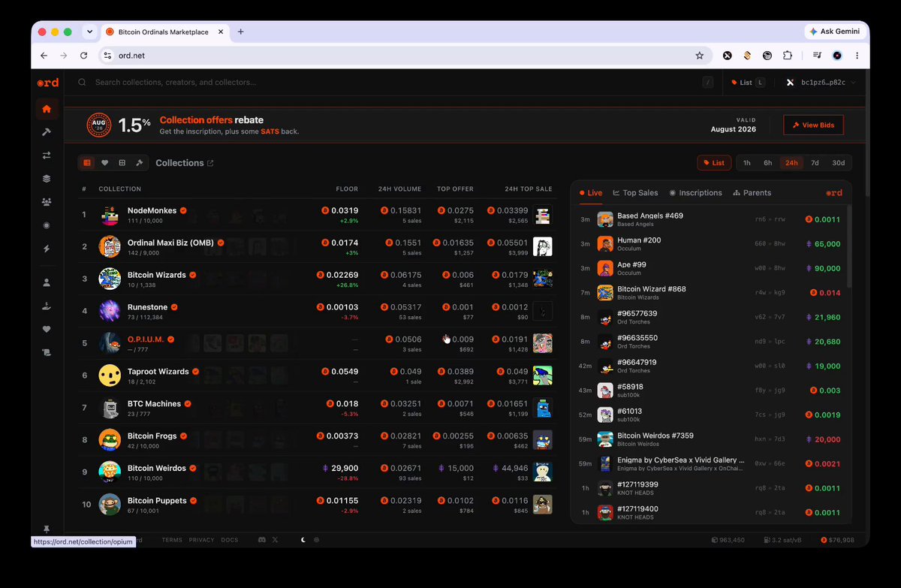Select the 1h time range
901x588 pixels.
[x=746, y=163]
